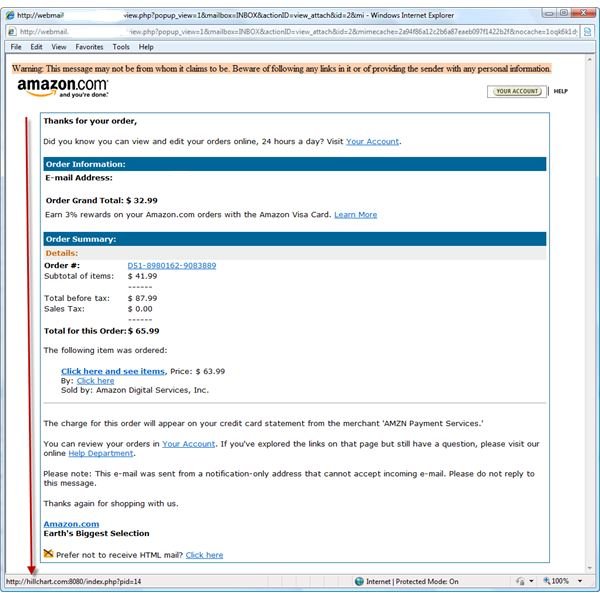This screenshot has height=593, width=600.
Task: Open the Help Department link
Action: 101,453
